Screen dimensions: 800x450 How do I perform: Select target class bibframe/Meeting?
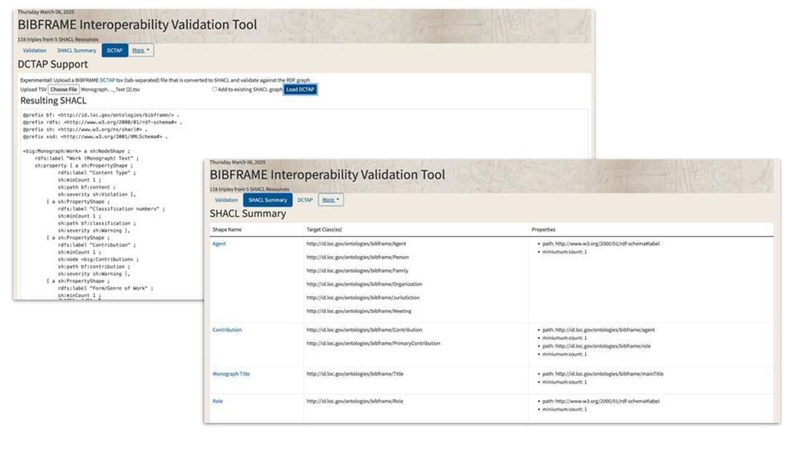tap(359, 311)
